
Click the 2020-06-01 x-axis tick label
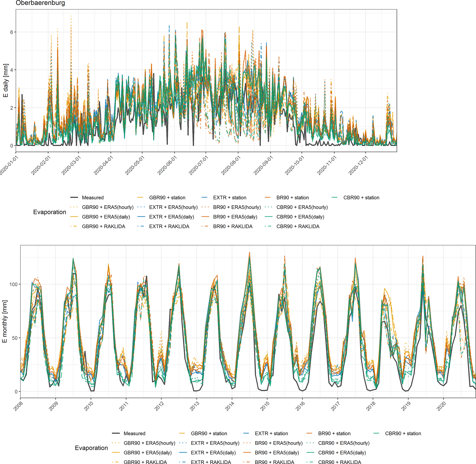pos(168,165)
